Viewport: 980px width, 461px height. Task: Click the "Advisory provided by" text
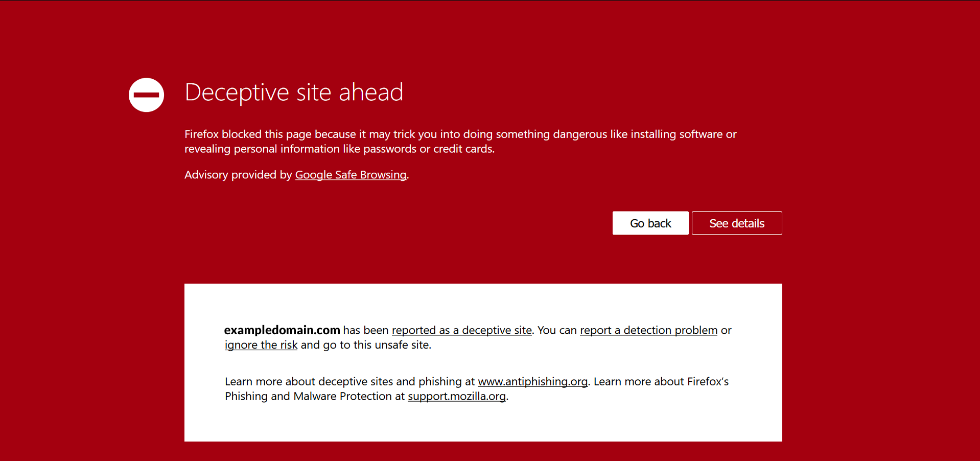tap(238, 175)
